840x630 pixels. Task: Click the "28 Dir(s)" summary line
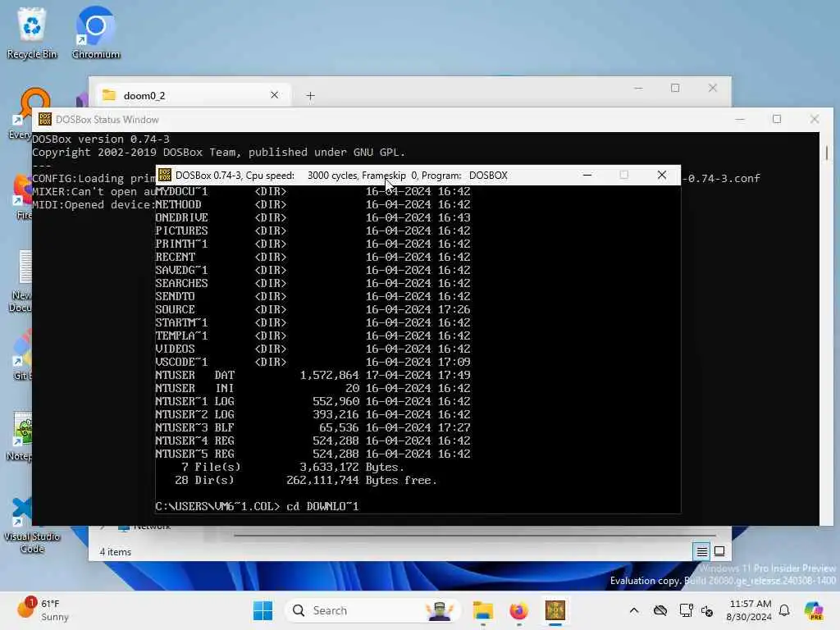point(305,480)
